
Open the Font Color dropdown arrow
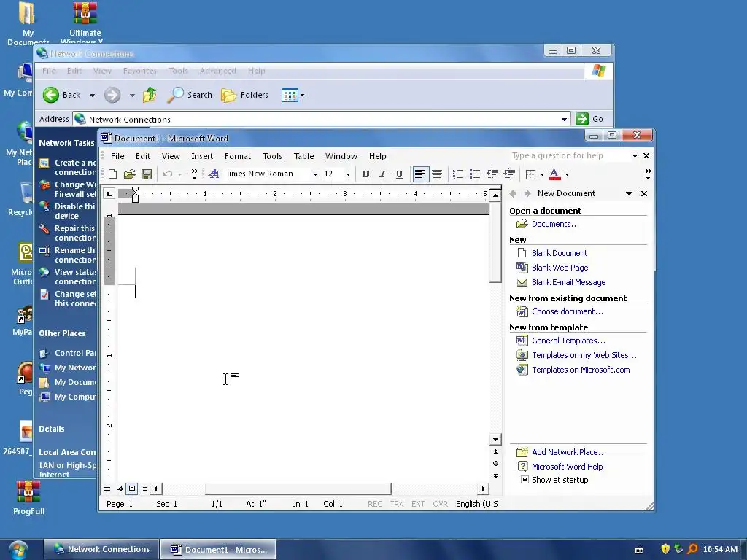pyautogui.click(x=567, y=175)
